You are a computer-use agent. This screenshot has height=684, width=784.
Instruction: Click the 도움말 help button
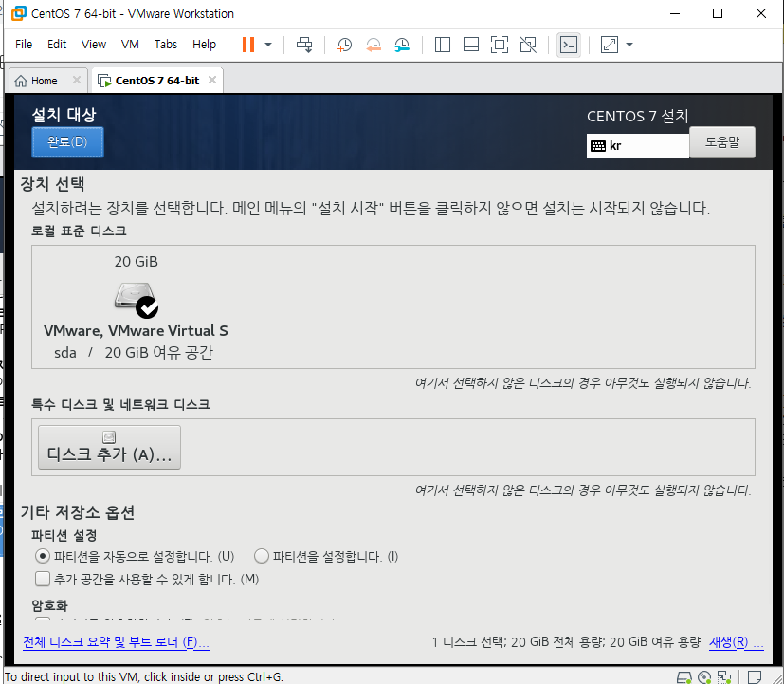722,142
